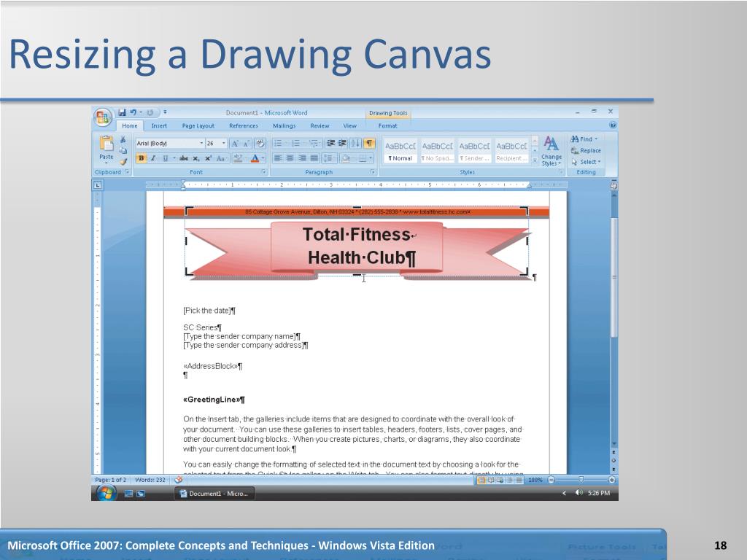Click the zoom slider handle

pos(581,480)
